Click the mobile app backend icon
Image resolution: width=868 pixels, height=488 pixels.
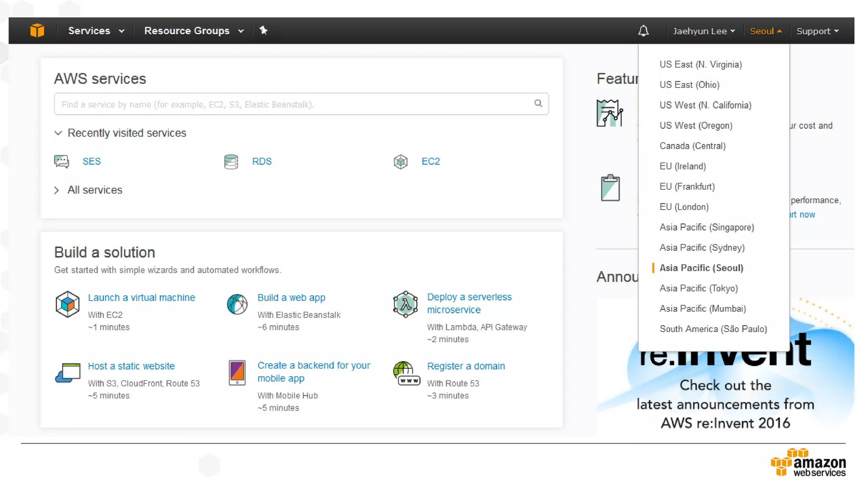[237, 372]
